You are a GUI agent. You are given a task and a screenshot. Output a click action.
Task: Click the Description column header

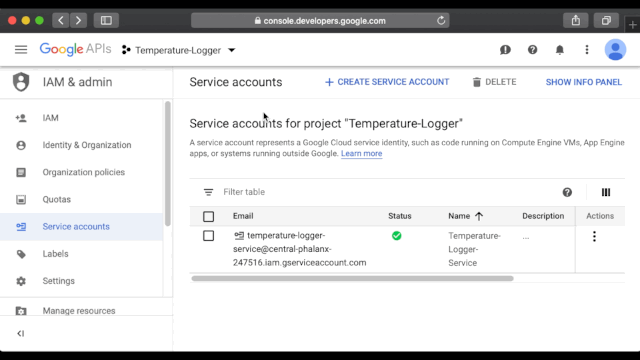point(543,216)
